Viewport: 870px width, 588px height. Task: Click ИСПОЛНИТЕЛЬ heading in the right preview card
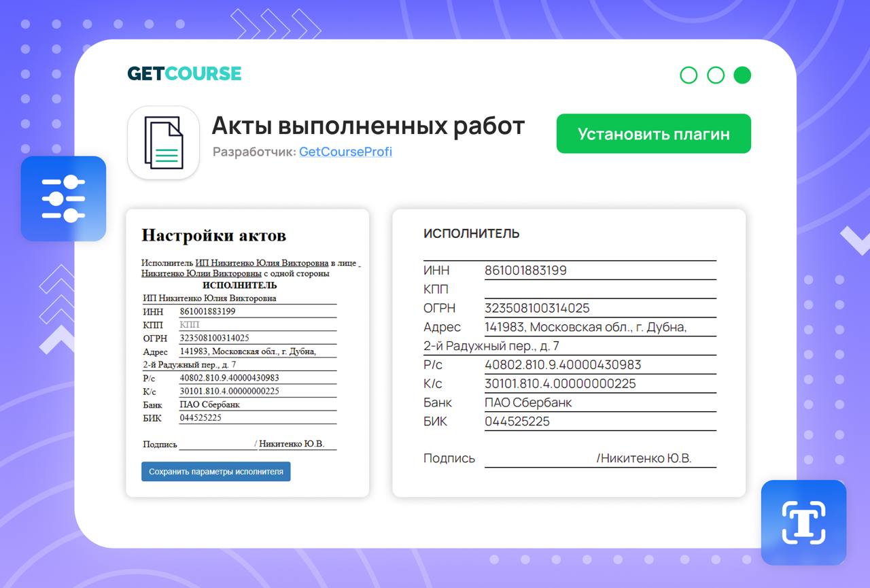click(x=472, y=234)
